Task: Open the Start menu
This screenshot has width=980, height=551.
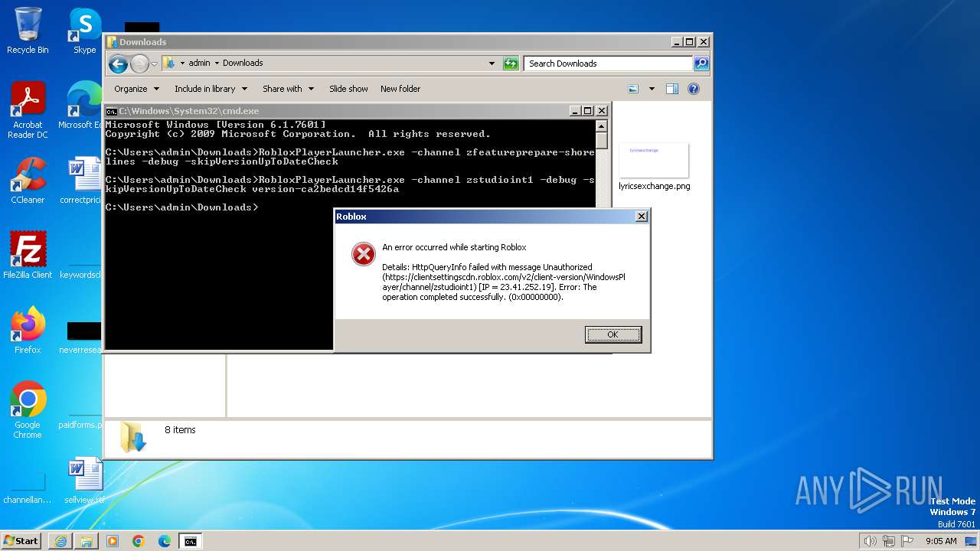Action: [x=21, y=540]
